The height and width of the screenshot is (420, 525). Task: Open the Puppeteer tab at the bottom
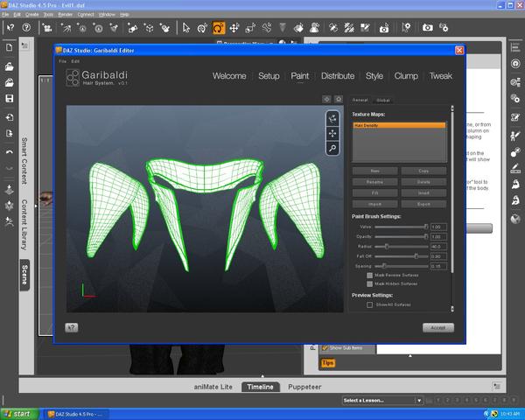coord(304,387)
